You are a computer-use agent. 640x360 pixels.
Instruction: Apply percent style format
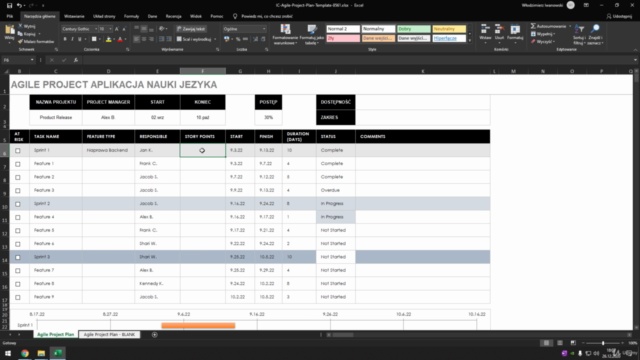(238, 39)
